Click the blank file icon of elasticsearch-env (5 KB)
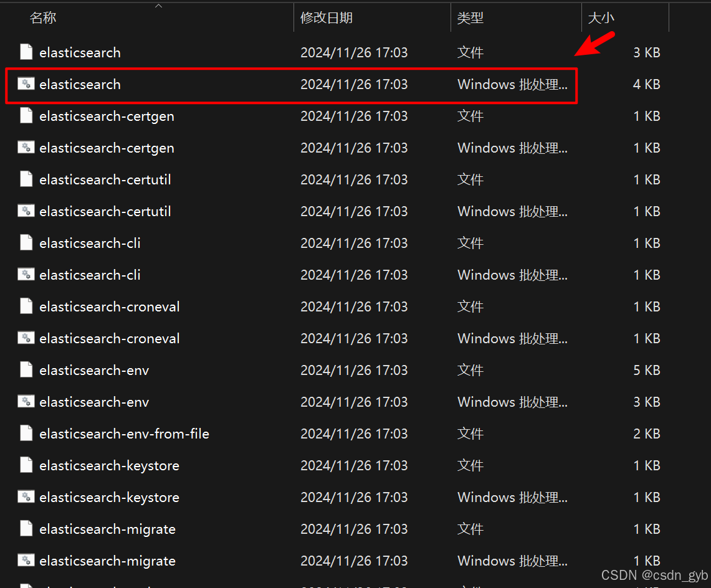 tap(26, 369)
